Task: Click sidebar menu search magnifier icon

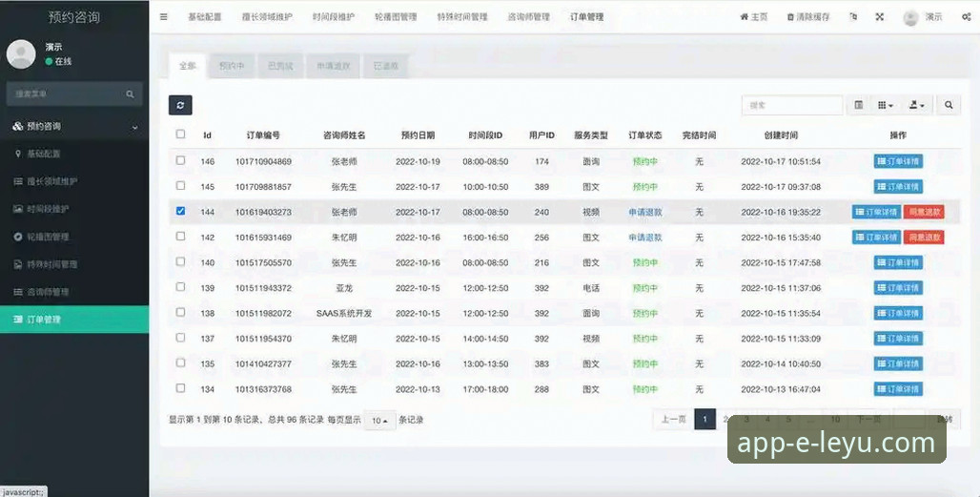Action: [x=130, y=93]
